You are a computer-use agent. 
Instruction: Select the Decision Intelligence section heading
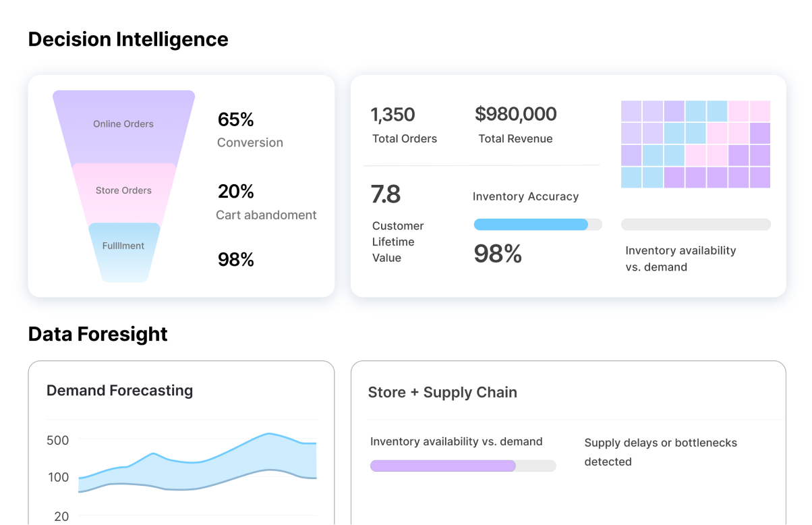click(x=128, y=40)
